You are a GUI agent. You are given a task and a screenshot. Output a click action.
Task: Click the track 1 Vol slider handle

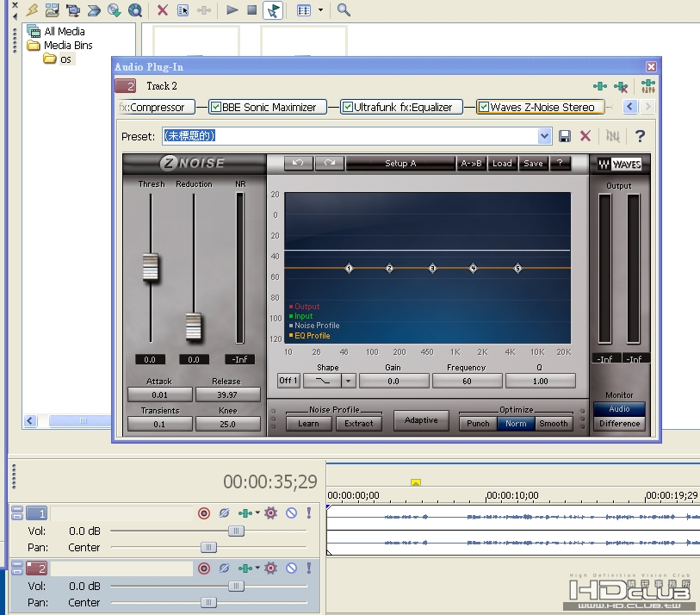click(x=235, y=532)
